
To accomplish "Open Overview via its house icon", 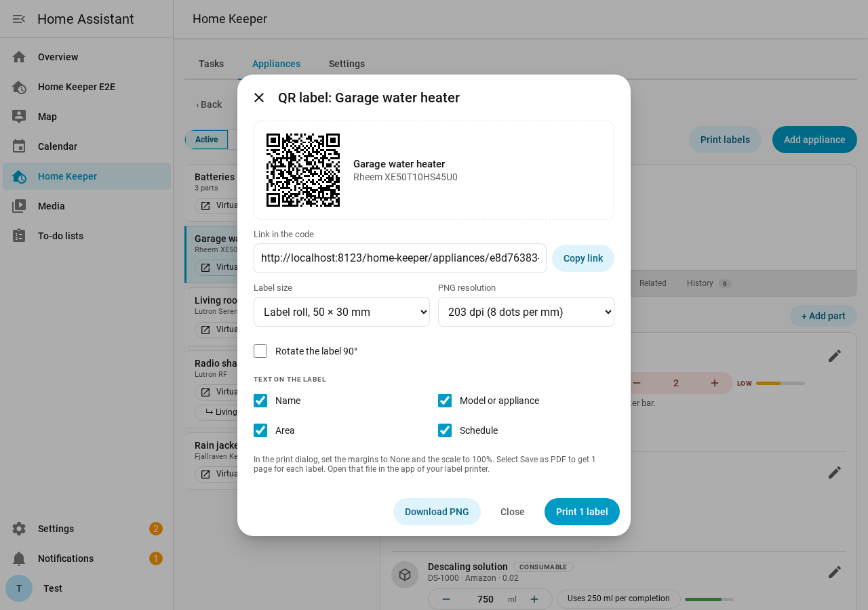I will click(19, 57).
